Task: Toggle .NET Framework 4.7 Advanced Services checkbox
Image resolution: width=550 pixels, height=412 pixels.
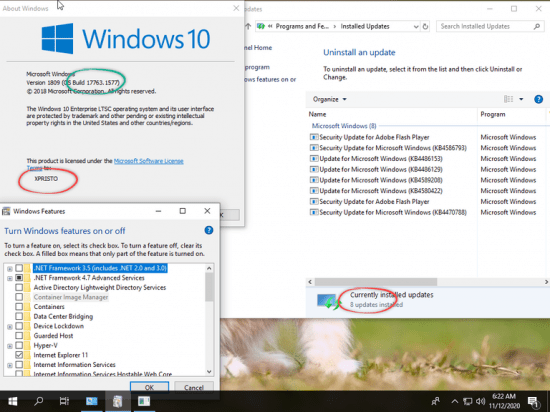Action: click(x=19, y=278)
